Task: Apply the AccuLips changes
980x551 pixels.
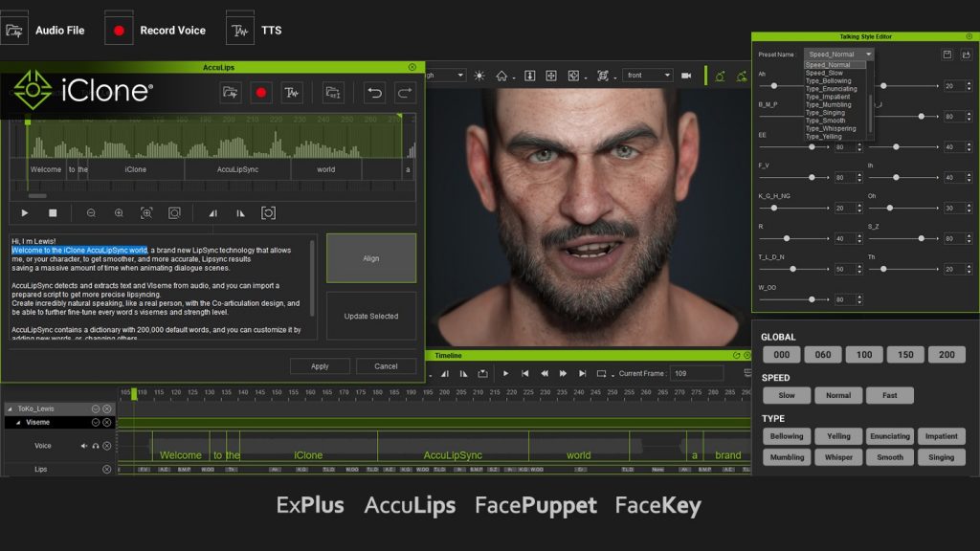Action: pos(320,366)
